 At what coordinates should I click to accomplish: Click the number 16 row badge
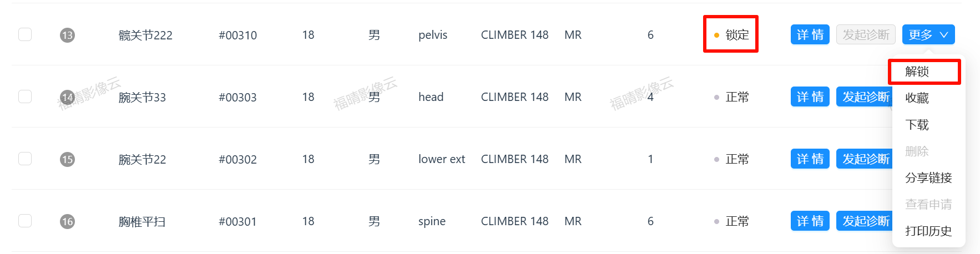pos(67,222)
